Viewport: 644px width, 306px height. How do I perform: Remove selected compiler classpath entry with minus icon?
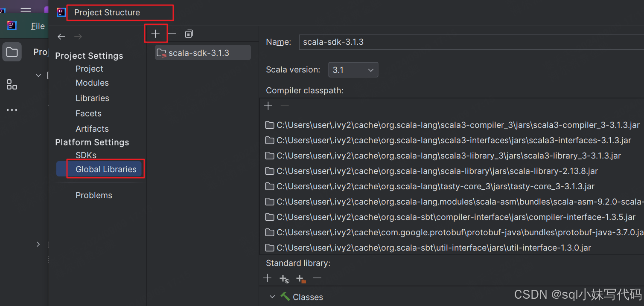click(x=285, y=106)
